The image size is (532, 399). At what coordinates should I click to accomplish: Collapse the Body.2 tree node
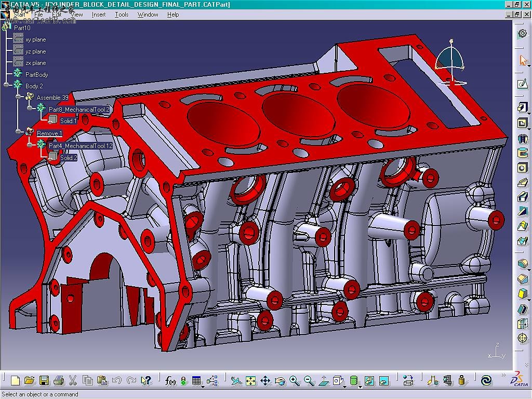coord(6,85)
